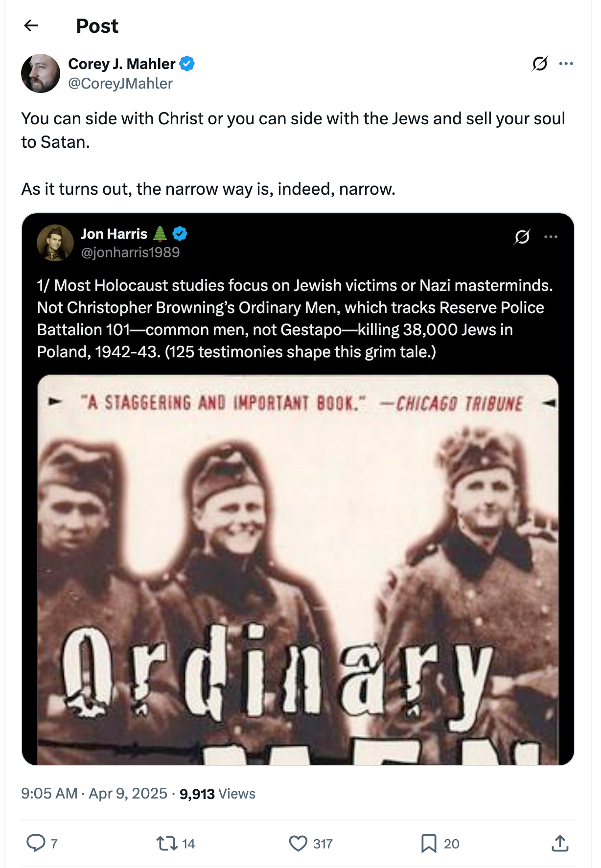Click the share upload icon
The width and height of the screenshot is (601, 868).
560,843
